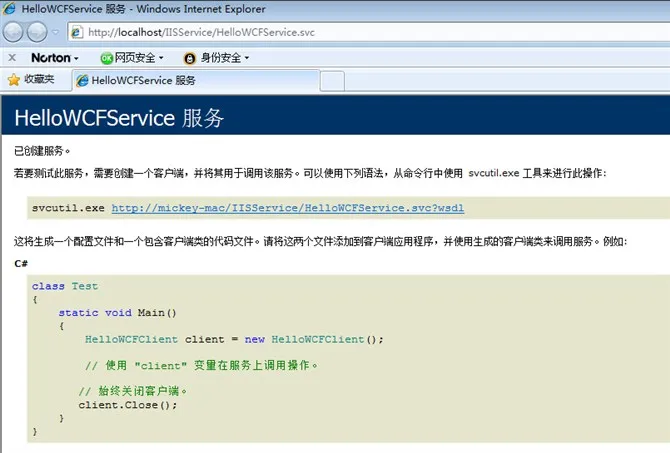Click the comment about "client" 变量
This screenshot has width=670, height=453.
(x=201, y=365)
